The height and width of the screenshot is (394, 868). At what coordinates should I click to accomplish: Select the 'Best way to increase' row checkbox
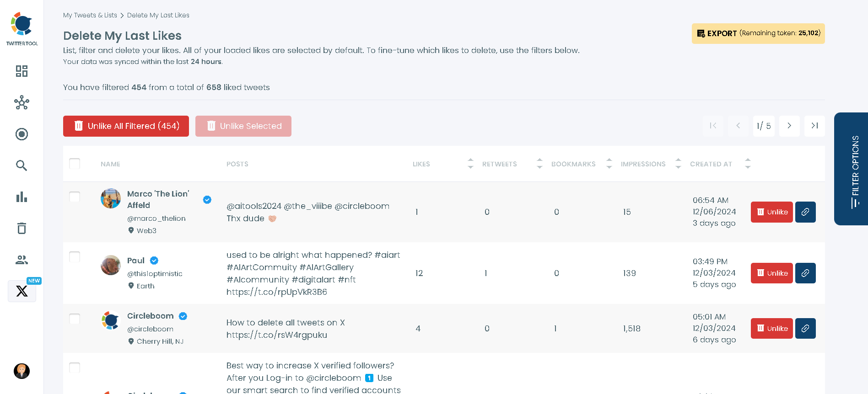pos(75,367)
